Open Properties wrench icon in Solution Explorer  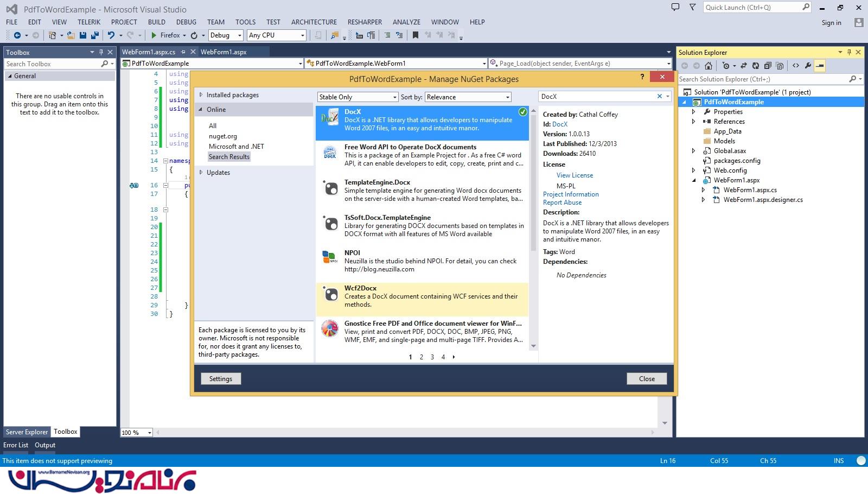[808, 66]
